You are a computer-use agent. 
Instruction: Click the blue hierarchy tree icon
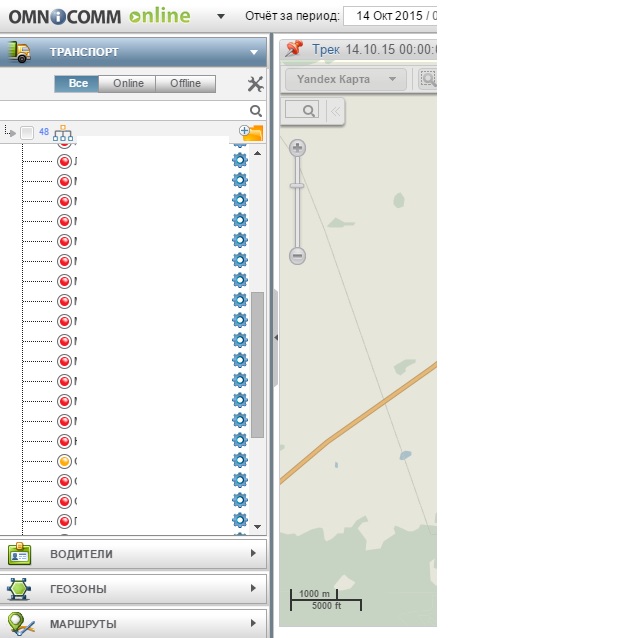(x=63, y=132)
